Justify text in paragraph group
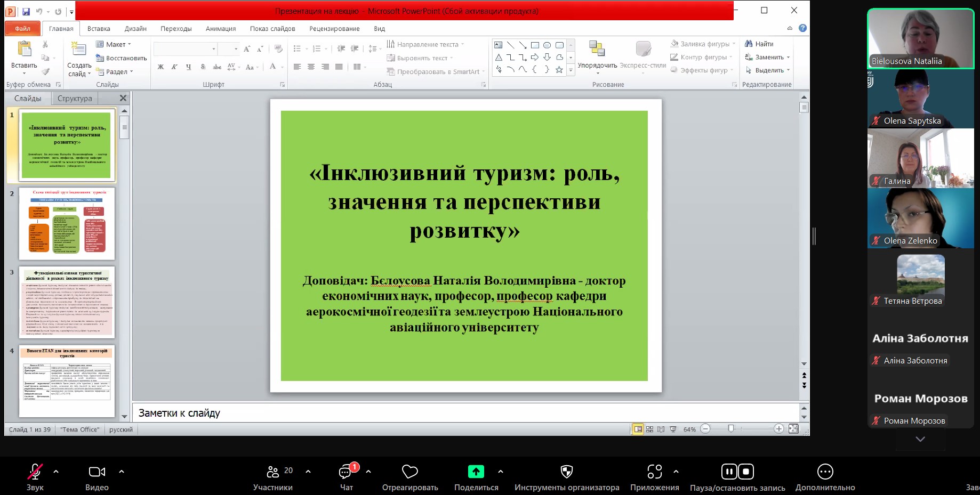Screen dimensions: 980x495 pyautogui.click(x=339, y=67)
